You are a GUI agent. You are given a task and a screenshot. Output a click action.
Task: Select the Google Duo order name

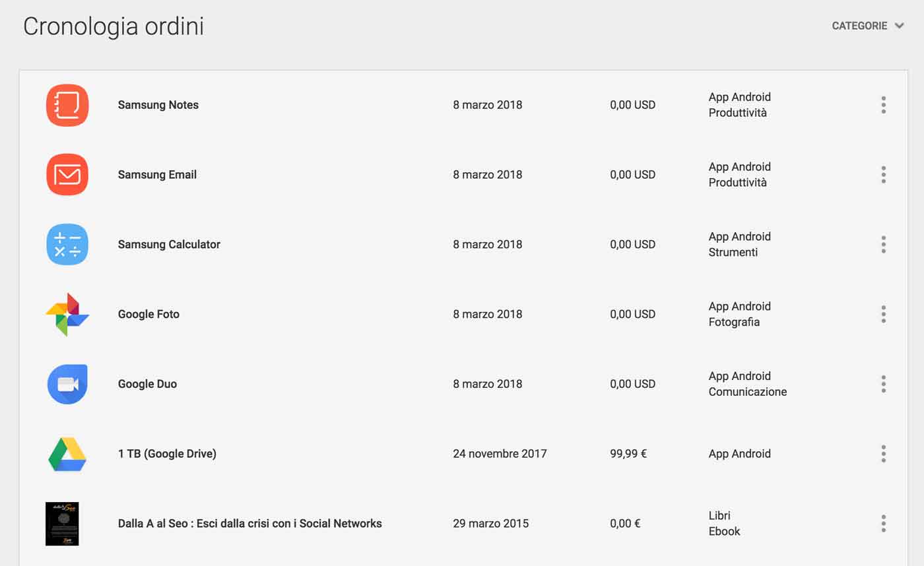[147, 384]
